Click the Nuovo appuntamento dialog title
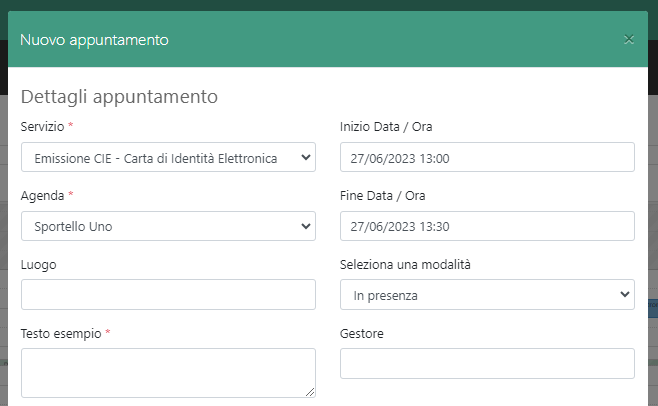The width and height of the screenshot is (658, 406). click(x=94, y=40)
